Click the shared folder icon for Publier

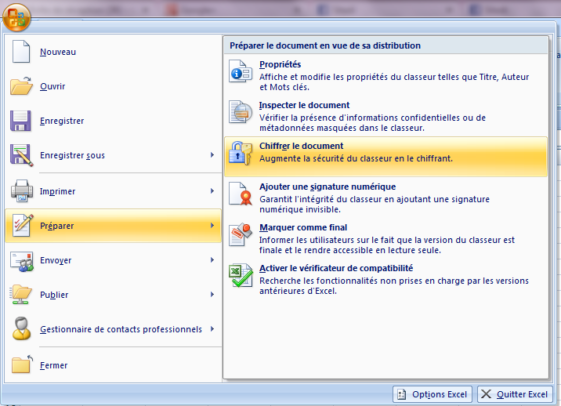click(21, 294)
